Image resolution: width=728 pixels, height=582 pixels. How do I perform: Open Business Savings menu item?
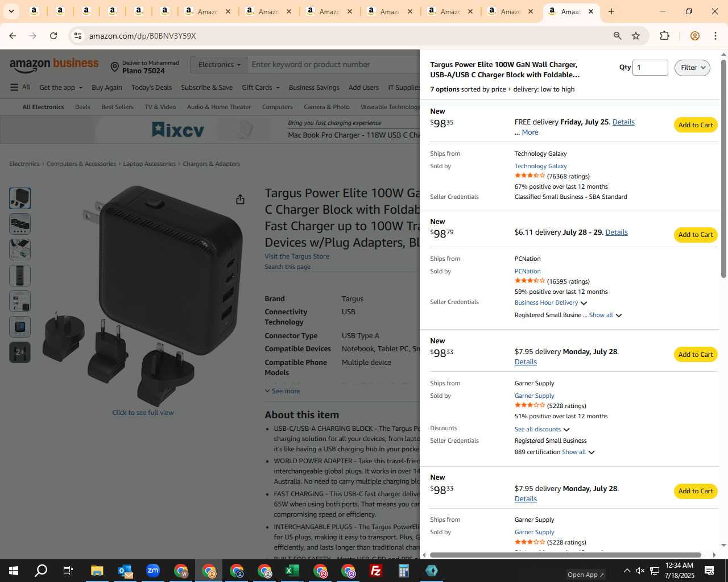(x=314, y=88)
